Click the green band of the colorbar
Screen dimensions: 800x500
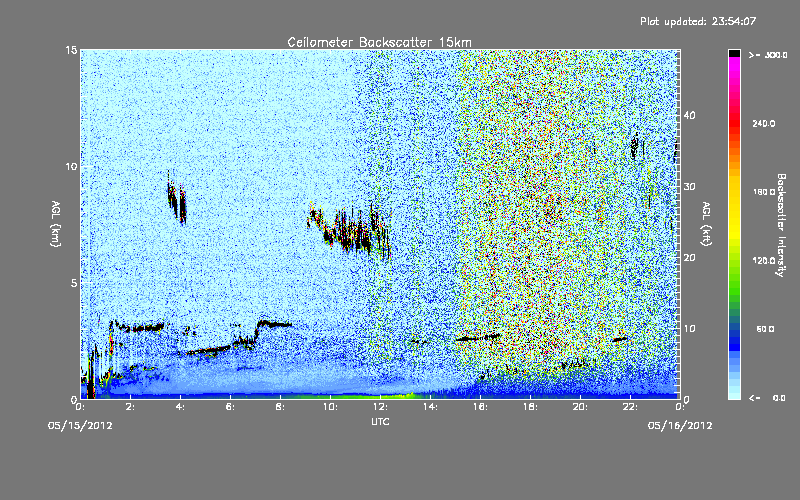(x=734, y=286)
